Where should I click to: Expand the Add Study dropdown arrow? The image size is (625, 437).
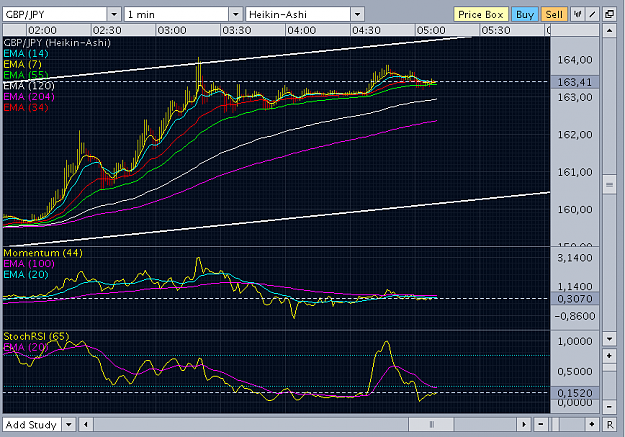pos(69,425)
